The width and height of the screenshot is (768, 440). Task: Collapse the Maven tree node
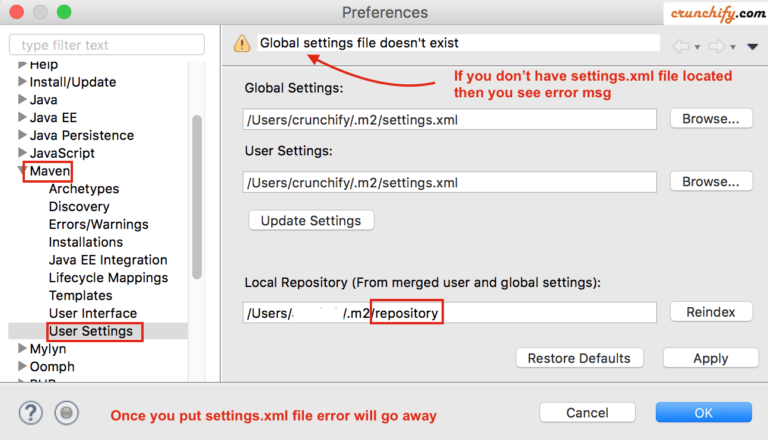[23, 172]
